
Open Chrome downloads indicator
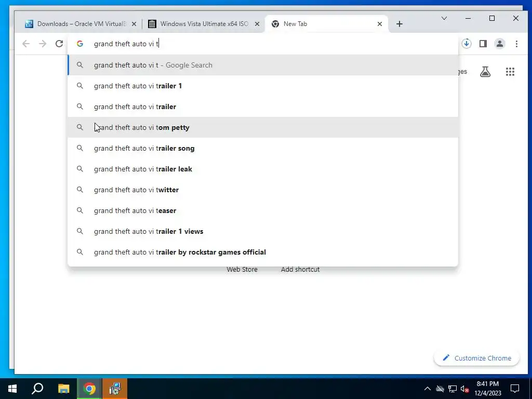click(467, 44)
